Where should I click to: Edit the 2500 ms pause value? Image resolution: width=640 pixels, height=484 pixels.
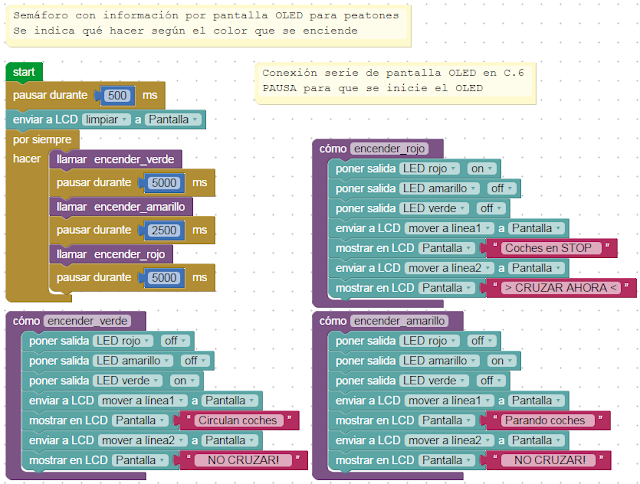(x=164, y=230)
